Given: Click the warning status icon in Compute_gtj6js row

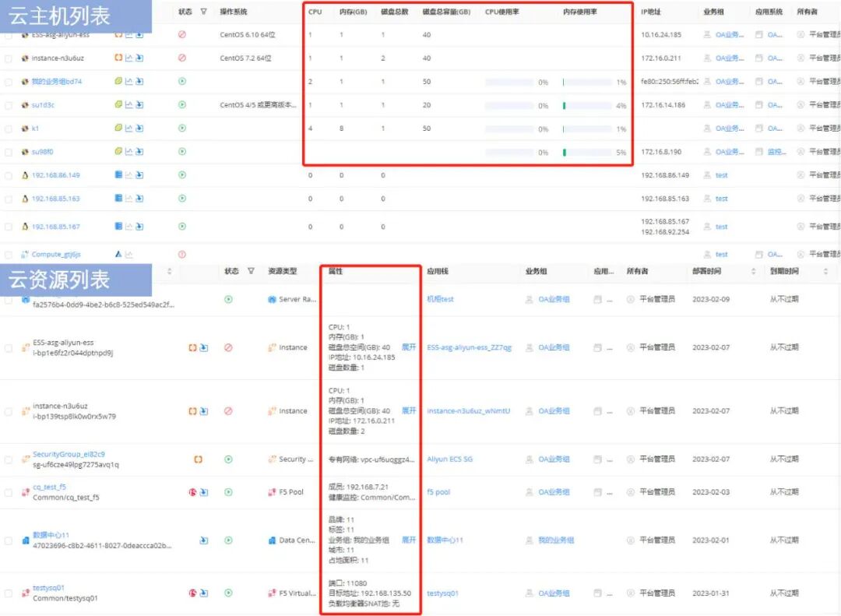Looking at the screenshot, I should (182, 255).
